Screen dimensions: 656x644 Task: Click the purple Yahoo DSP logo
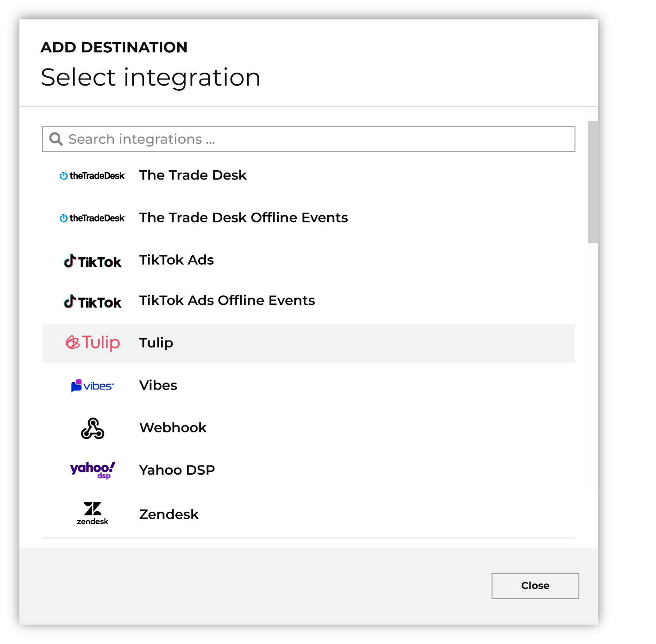(93, 470)
